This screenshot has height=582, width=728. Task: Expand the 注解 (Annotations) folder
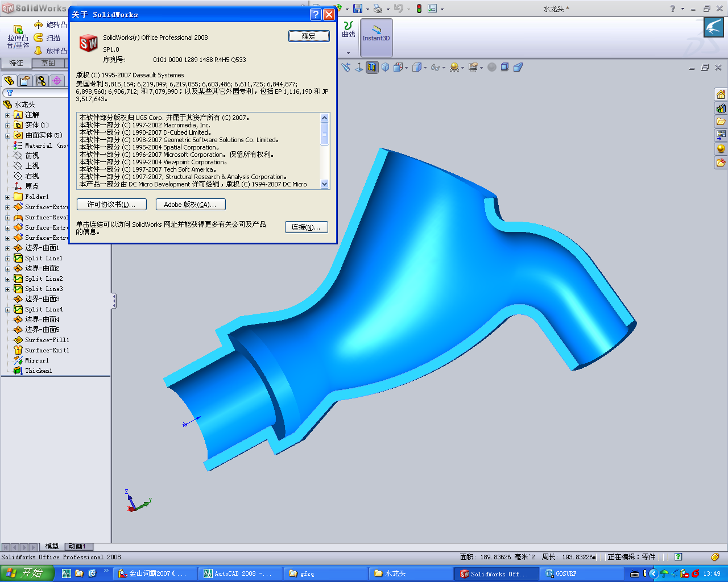7,115
